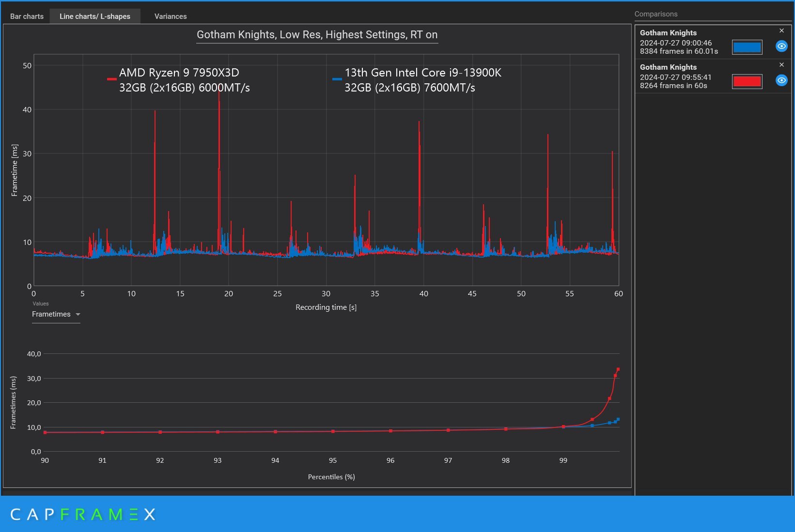Remove the 09:55:41 Gotham Knights comparison
The height and width of the screenshot is (532, 795).
(781, 64)
